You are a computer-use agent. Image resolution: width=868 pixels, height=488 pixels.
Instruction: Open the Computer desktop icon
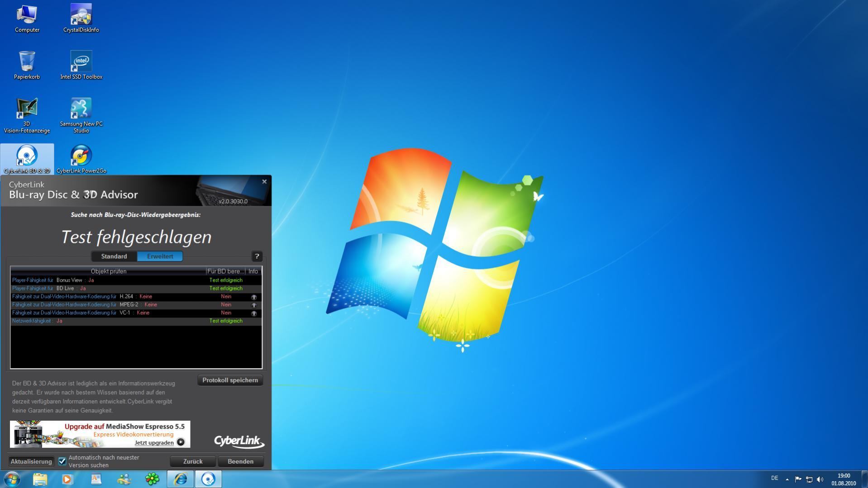coord(27,19)
